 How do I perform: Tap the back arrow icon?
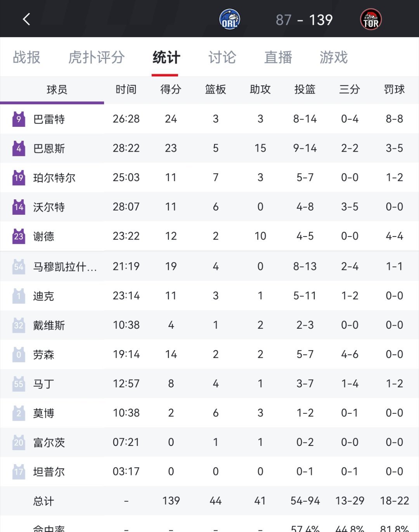[26, 19]
